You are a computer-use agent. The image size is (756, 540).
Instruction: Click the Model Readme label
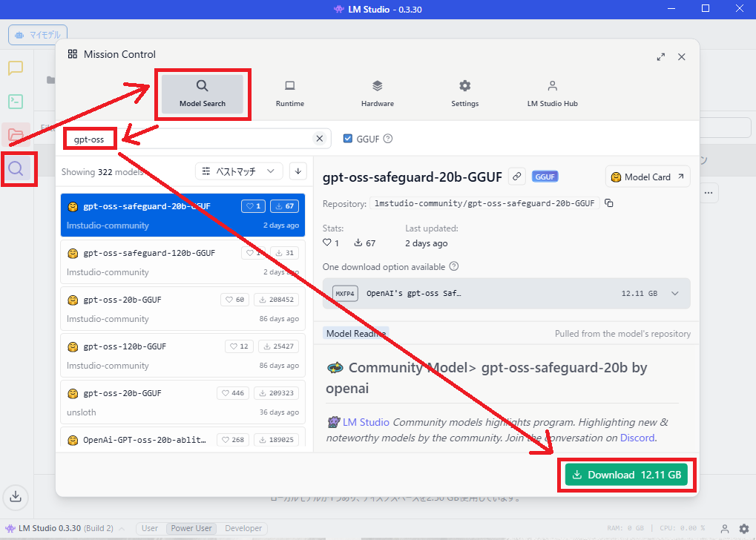click(356, 333)
